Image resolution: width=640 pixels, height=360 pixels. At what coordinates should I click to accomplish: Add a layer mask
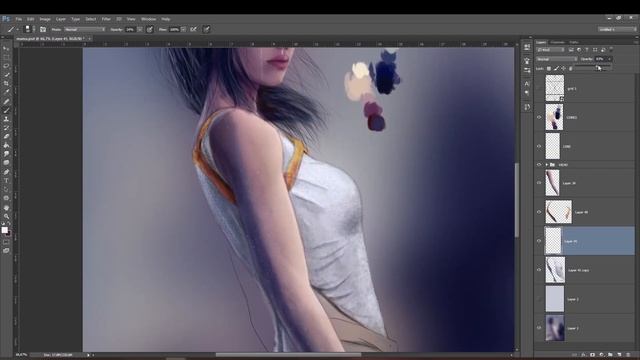592,355
